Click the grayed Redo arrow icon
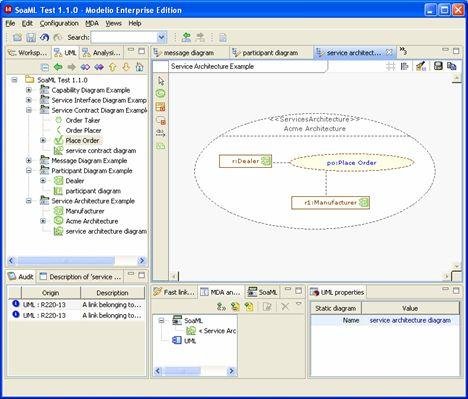 point(58,38)
